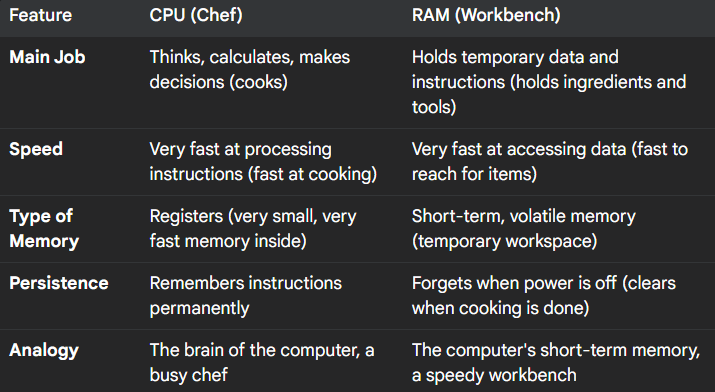Select the 'Very fast at processing instructions' cell
The image size is (715, 392).
263,162
